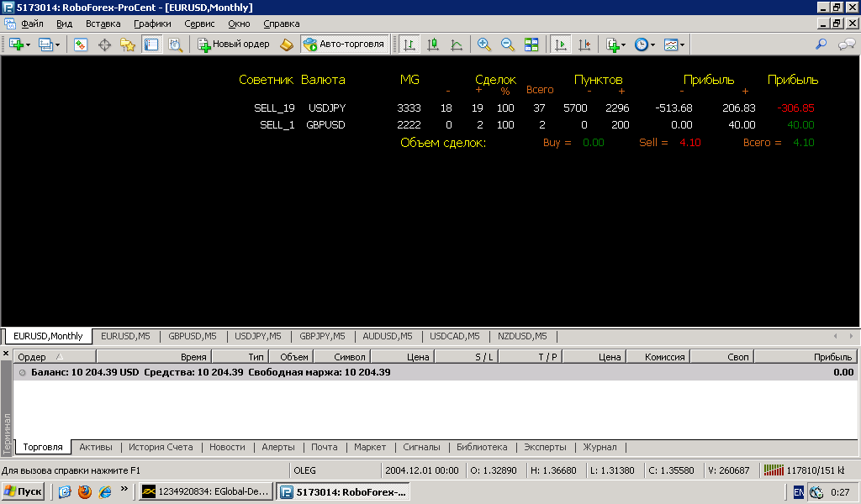Open the Strategy Tester icon
The height and width of the screenshot is (504, 861).
(x=175, y=45)
